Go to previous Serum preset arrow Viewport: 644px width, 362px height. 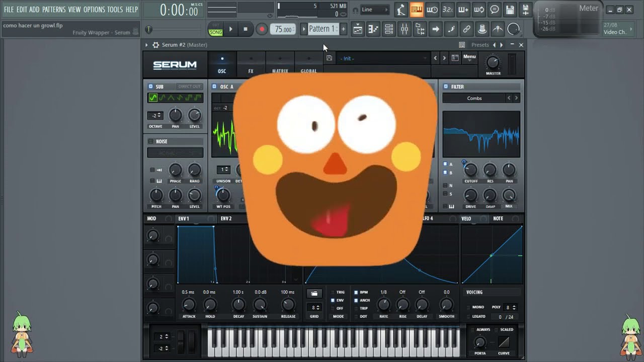point(435,58)
